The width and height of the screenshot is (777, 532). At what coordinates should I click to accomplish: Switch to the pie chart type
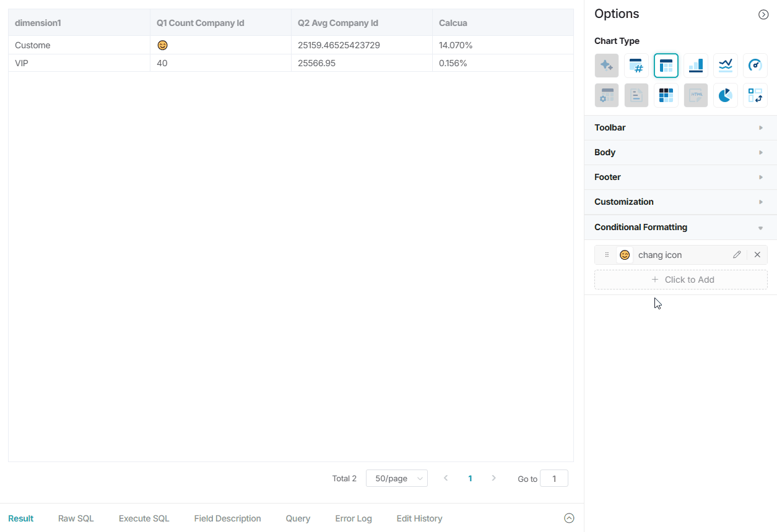726,95
